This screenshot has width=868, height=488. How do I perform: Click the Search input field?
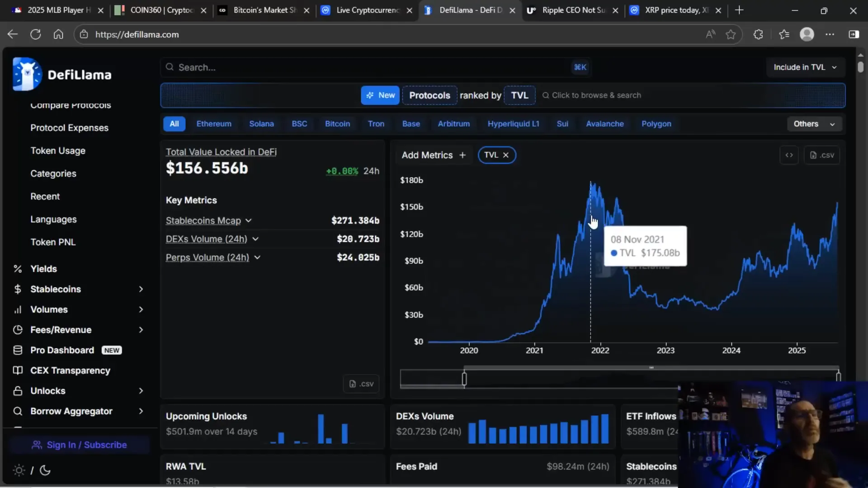tap(375, 67)
